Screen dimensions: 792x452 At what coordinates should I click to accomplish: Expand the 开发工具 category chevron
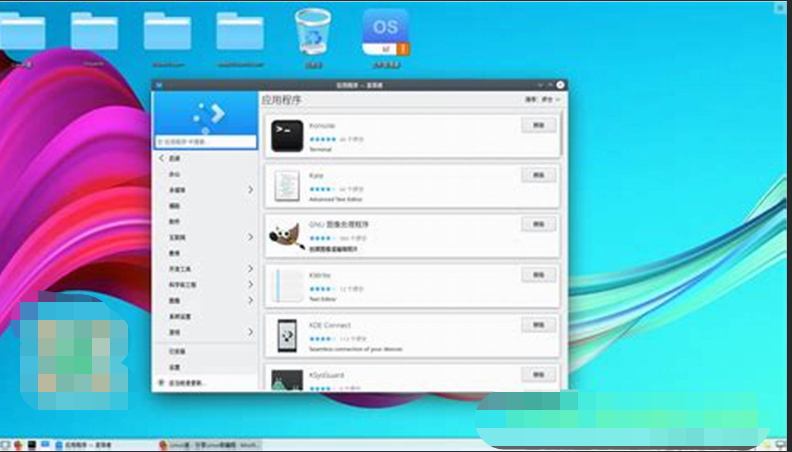click(x=250, y=269)
